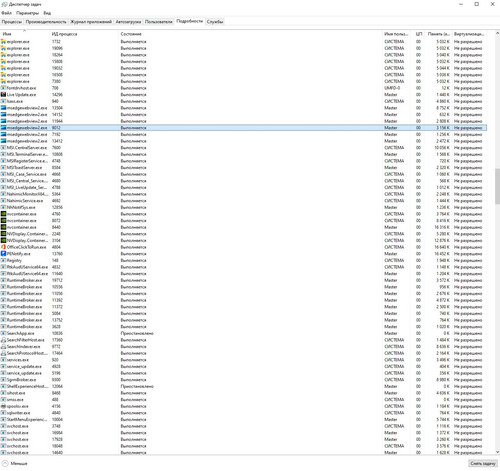500x471 pixels.
Task: Select the MSIRegisterService process row
Action: click(x=243, y=161)
